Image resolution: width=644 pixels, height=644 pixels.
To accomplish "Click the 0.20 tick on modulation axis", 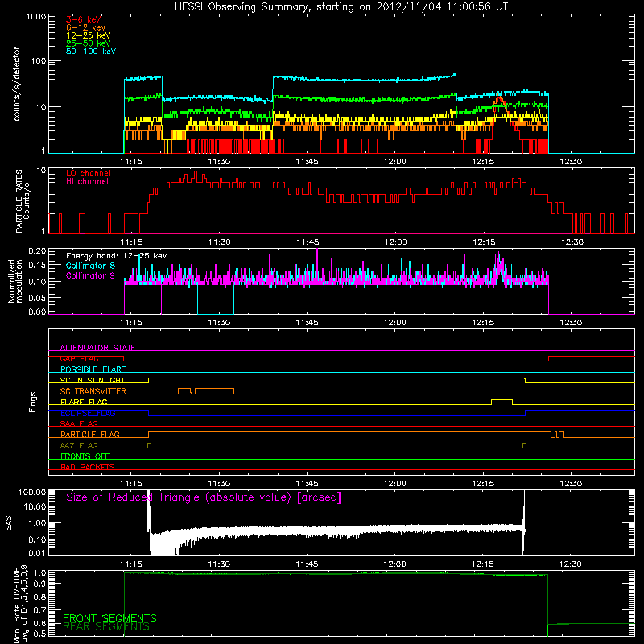I will [x=37, y=251].
